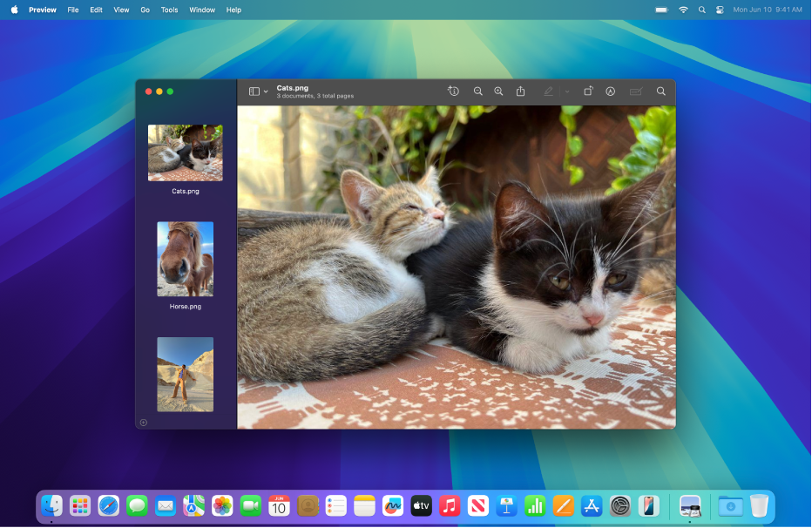The width and height of the screenshot is (812, 528).
Task: Open the Apple menu
Action: pos(13,10)
